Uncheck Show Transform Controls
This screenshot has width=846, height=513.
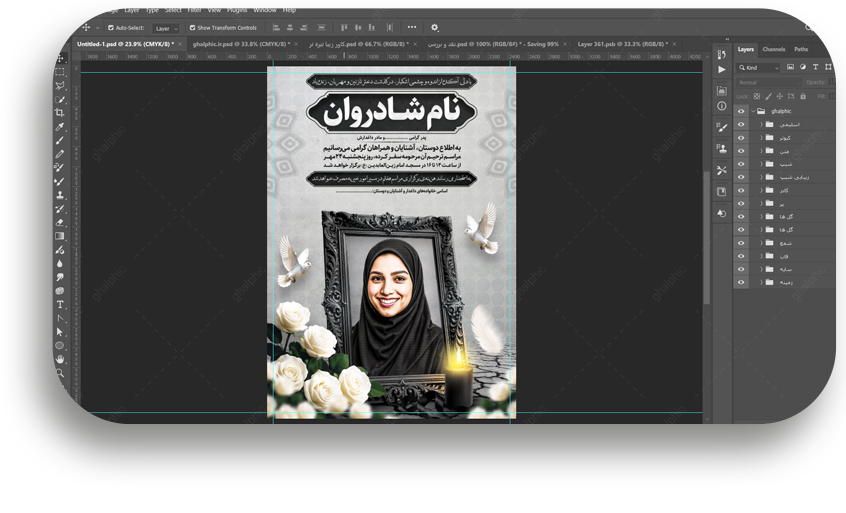[x=192, y=28]
